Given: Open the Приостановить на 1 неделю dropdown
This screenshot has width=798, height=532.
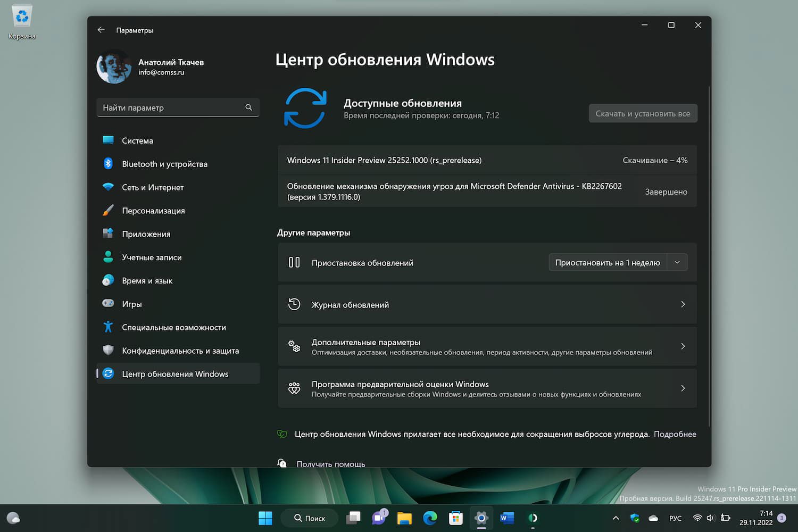Looking at the screenshot, I should click(x=677, y=262).
